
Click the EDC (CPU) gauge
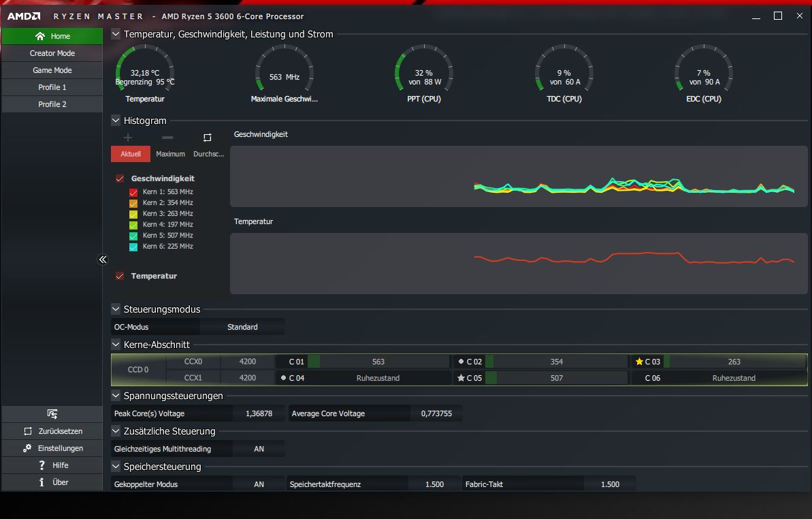[x=704, y=73]
